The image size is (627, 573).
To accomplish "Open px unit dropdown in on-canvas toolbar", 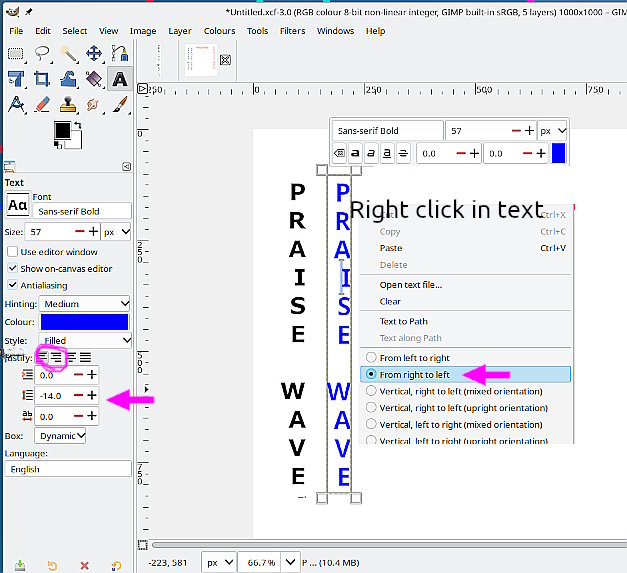I will (552, 131).
